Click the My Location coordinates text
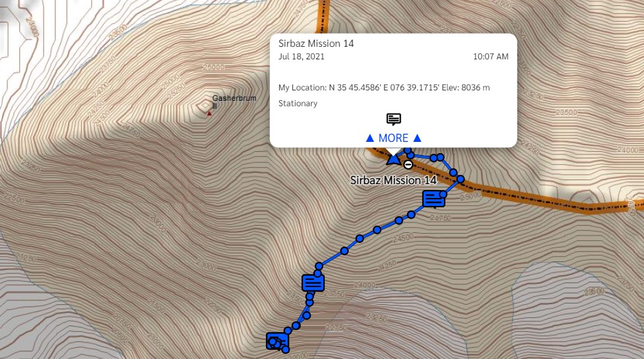The width and height of the screenshot is (644, 359). point(384,88)
